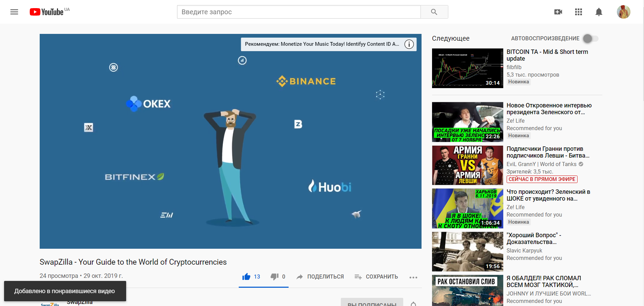Open Подписчики Гранни против title link
Screen dimensions: 644x306
(x=548, y=152)
